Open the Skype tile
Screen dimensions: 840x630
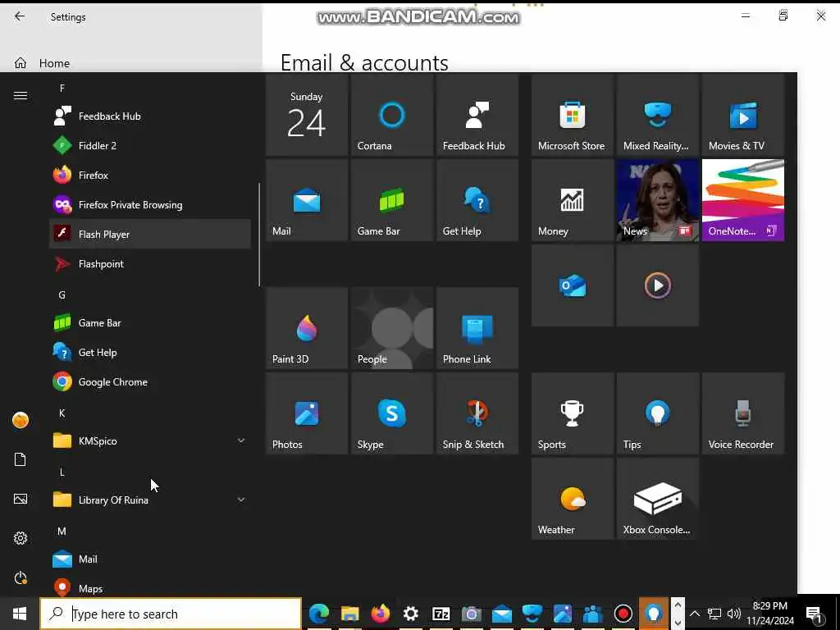(x=392, y=413)
